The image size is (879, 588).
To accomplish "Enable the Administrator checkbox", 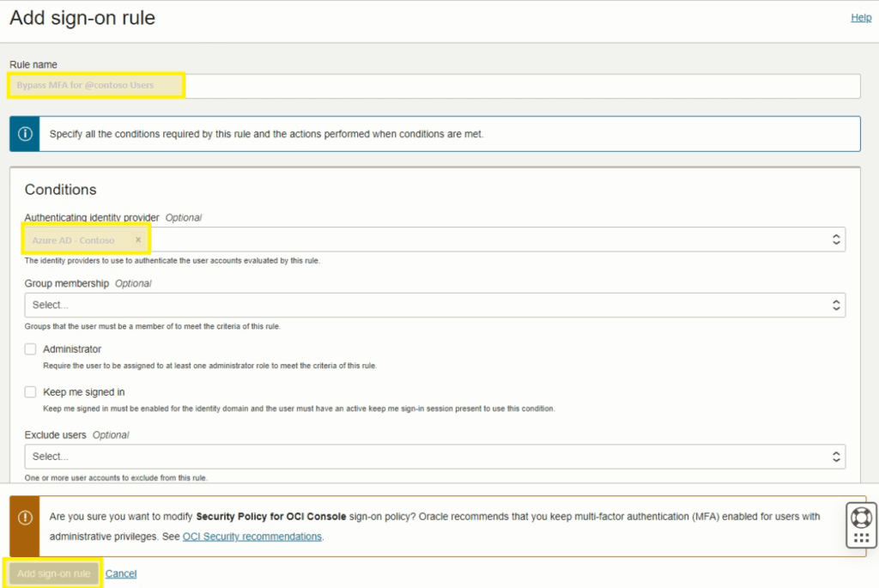I will click(30, 349).
